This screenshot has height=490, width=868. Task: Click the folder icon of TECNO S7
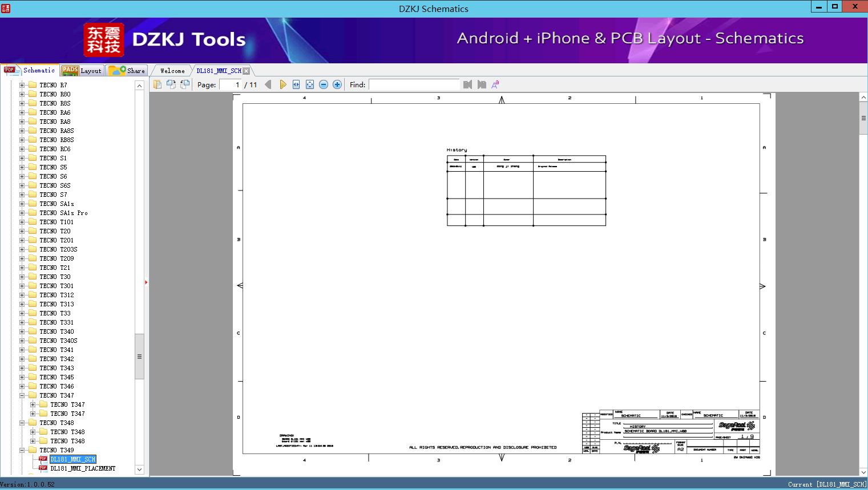click(33, 195)
